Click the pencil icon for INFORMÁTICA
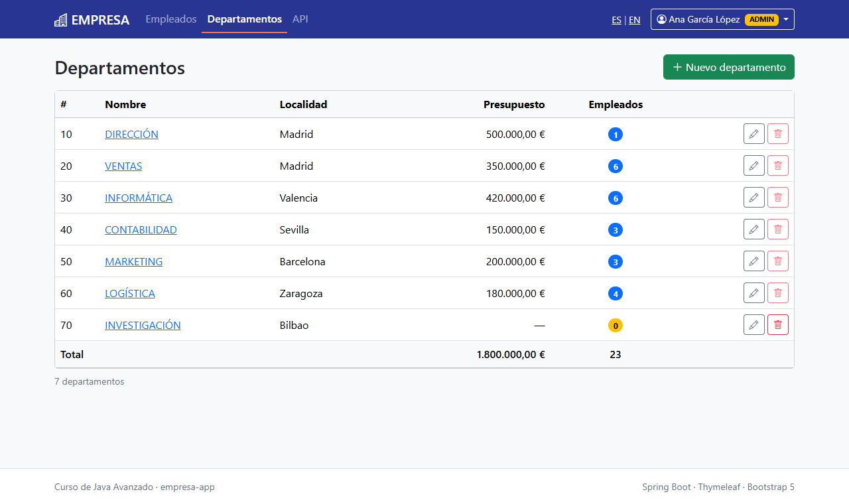The height and width of the screenshot is (504, 849). click(x=754, y=198)
